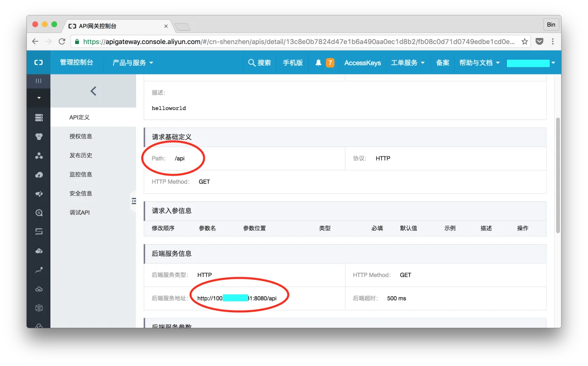Open the 工单服务 dropdown
Viewport: 588px width, 366px height.
pos(408,63)
